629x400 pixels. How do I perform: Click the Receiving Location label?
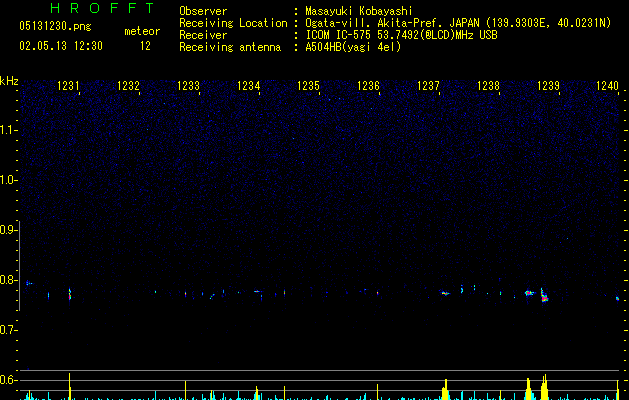[233, 23]
